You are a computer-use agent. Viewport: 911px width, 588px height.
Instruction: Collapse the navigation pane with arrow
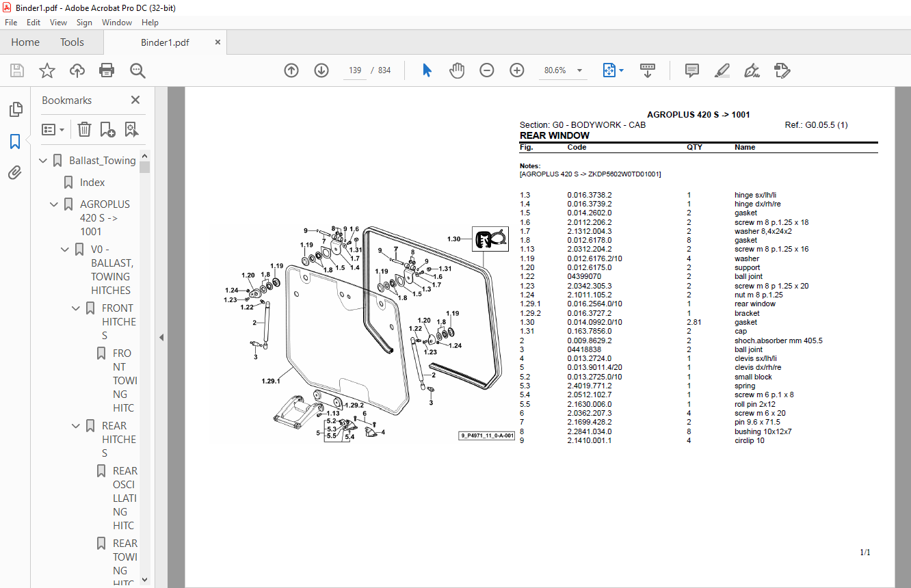[x=161, y=337]
